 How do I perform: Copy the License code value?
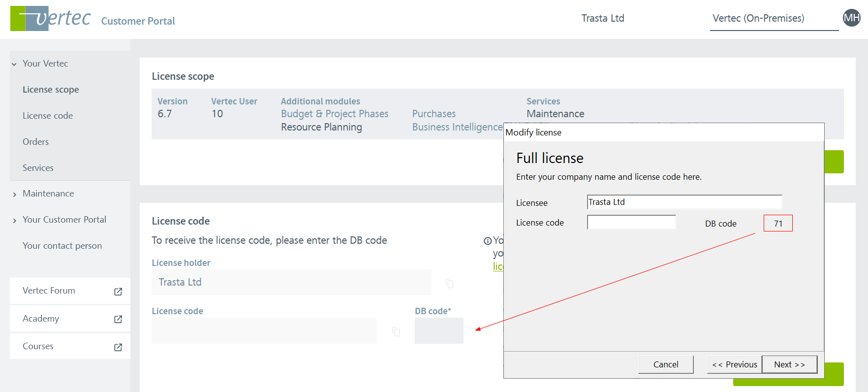396,331
